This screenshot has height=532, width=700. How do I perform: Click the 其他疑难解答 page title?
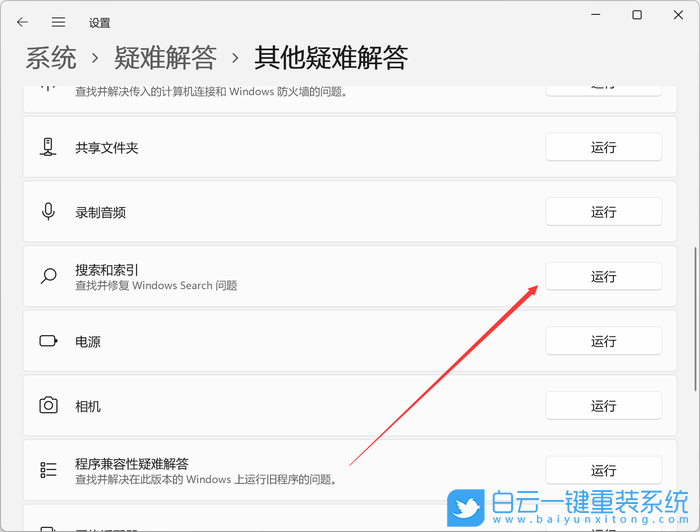coord(331,58)
